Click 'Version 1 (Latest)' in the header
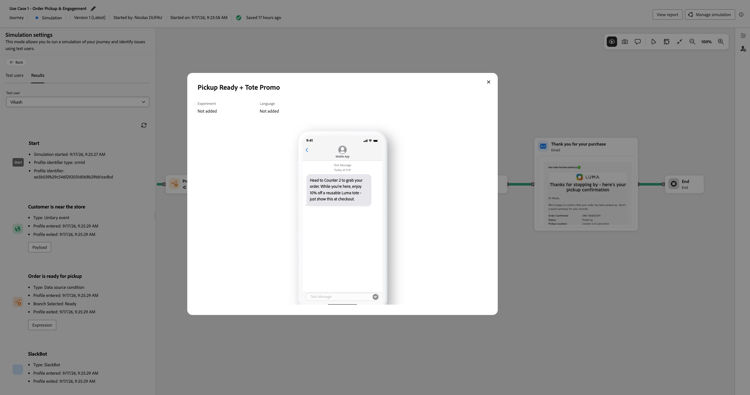Viewport: 750px width, 395px height. click(89, 18)
